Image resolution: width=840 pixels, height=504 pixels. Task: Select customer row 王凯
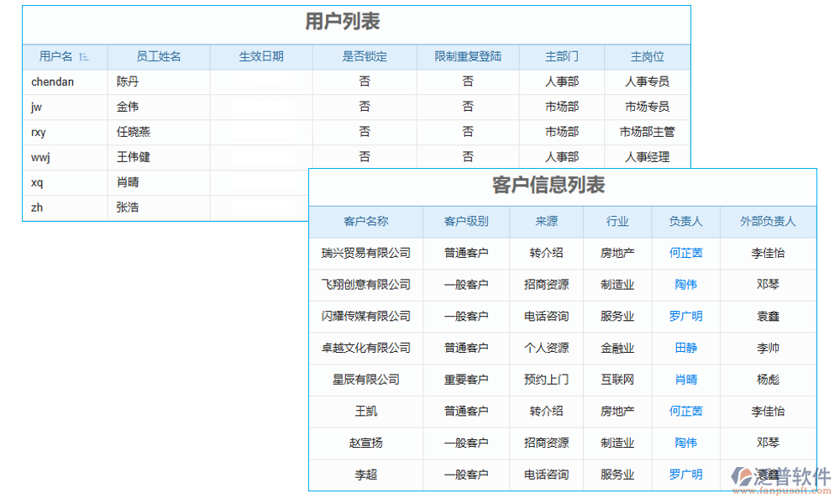(x=365, y=412)
